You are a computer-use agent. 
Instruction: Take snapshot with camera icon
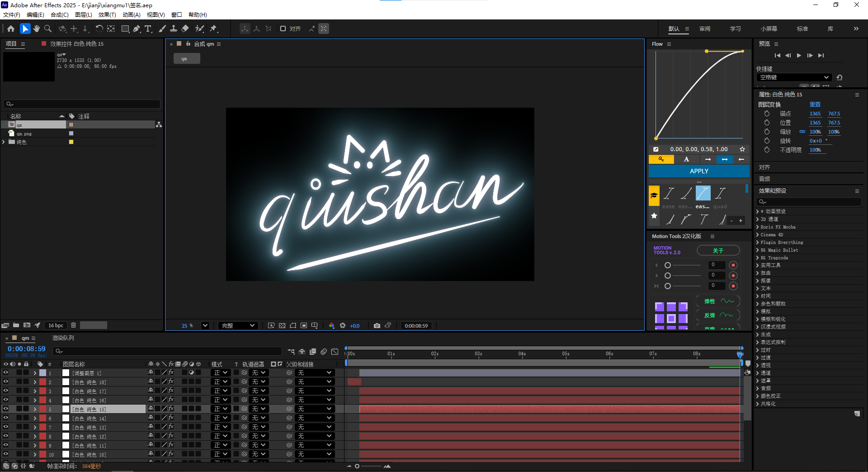tap(377, 325)
